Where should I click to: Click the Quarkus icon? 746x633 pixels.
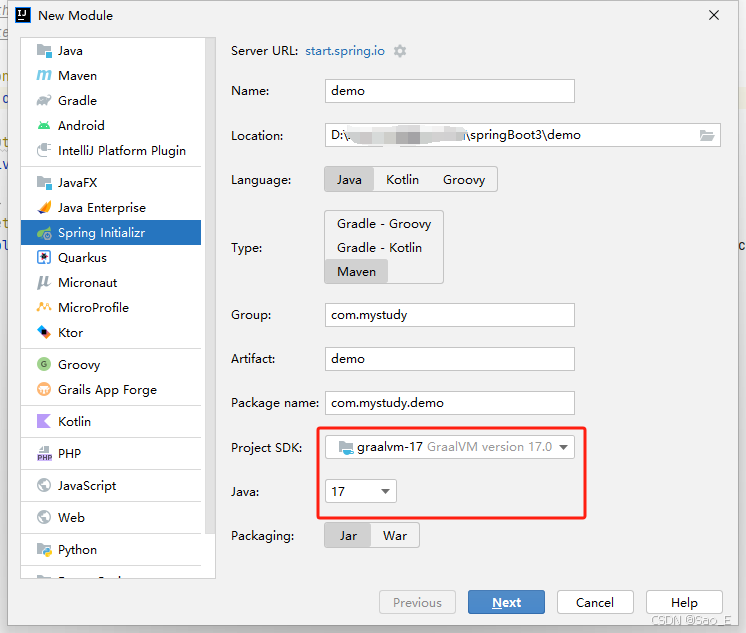[44, 257]
